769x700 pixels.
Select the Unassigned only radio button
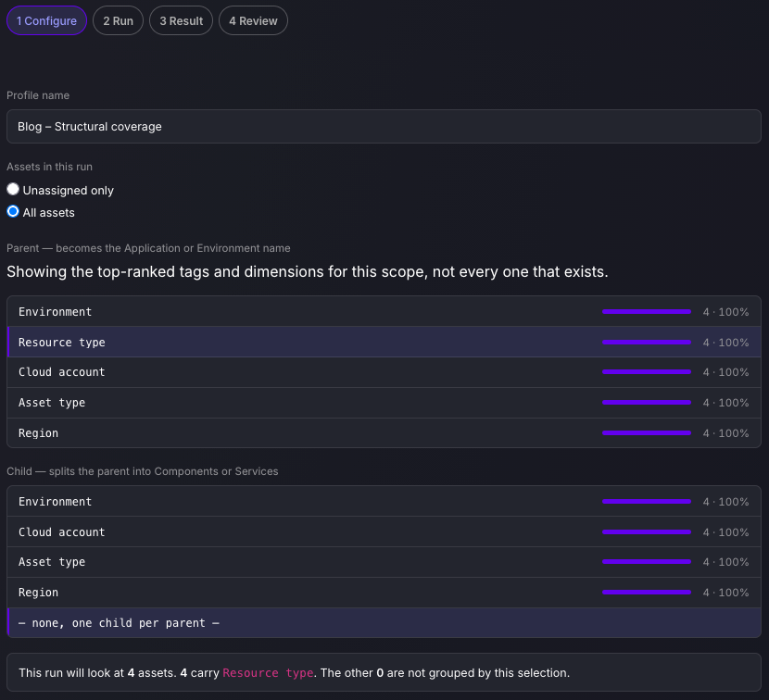(x=13, y=189)
